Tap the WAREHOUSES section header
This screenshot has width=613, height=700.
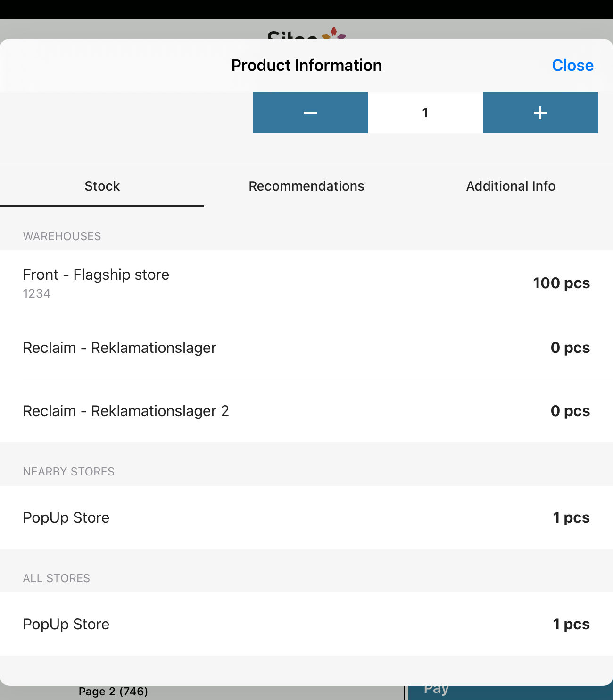click(x=62, y=236)
